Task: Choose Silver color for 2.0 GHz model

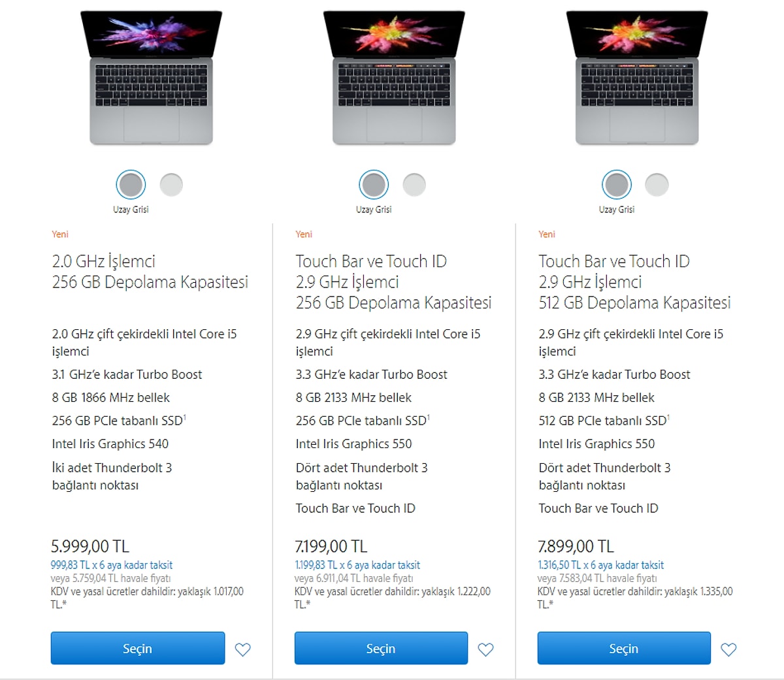Action: pos(171,185)
